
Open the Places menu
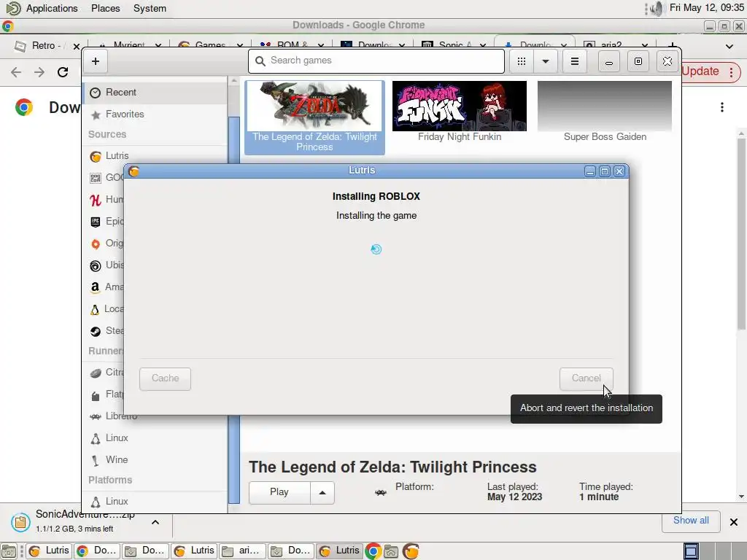point(105,9)
